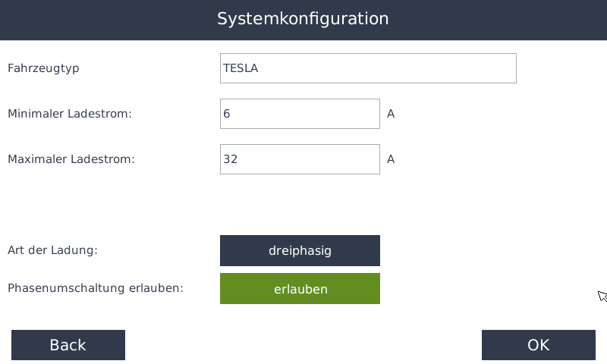The height and width of the screenshot is (364, 607).
Task: Click the Art der Ladung label
Action: 52,250
